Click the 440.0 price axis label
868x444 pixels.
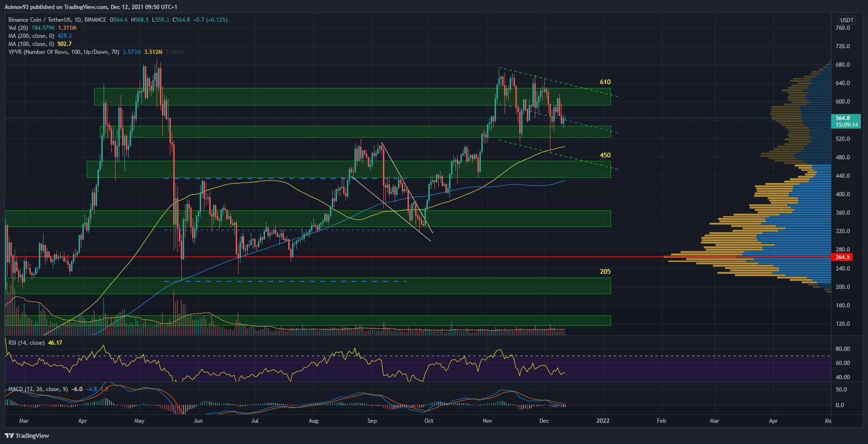(843, 176)
